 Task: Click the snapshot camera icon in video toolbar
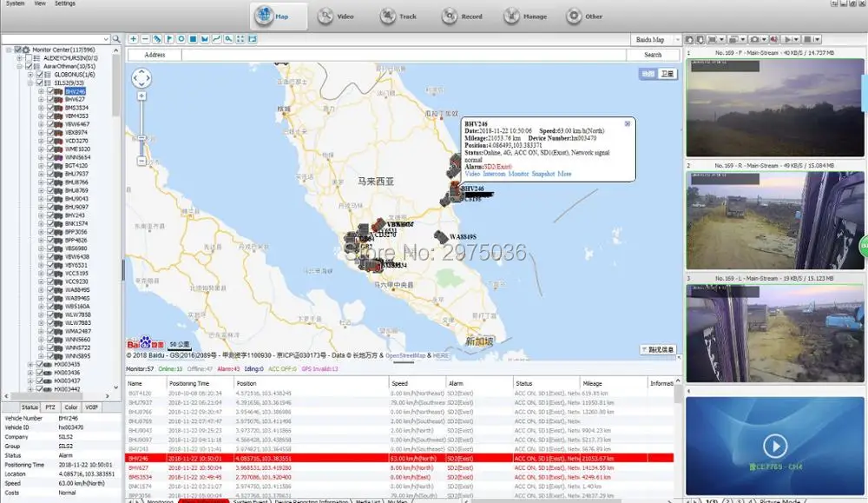754,39
